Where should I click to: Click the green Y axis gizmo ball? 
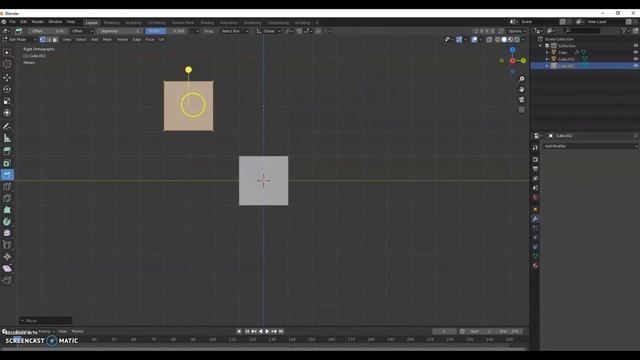tap(523, 61)
